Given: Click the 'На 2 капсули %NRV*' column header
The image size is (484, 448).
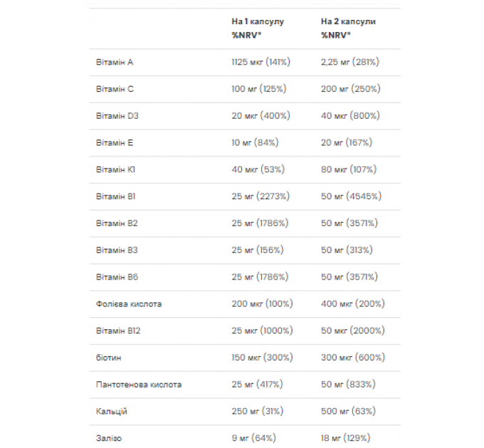Looking at the screenshot, I should point(348,28).
